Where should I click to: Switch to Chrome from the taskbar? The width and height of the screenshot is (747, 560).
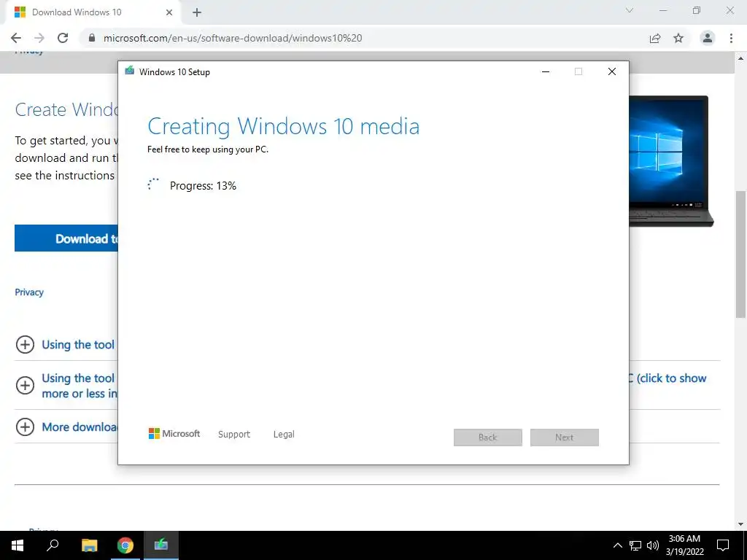[125, 545]
